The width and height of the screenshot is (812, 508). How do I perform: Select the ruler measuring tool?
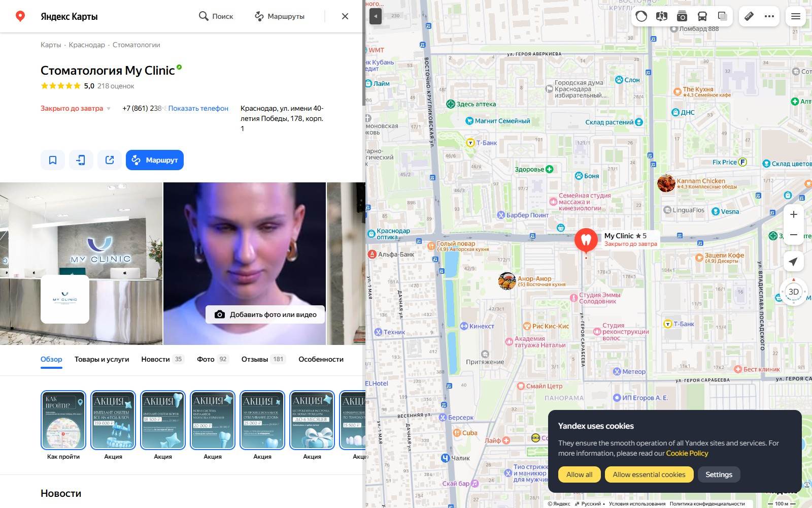[x=749, y=16]
